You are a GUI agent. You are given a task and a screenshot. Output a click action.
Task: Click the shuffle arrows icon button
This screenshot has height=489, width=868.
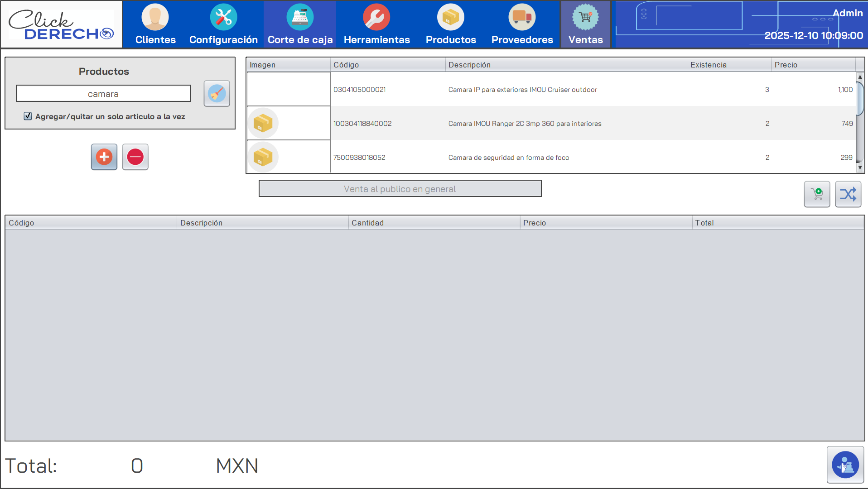(848, 194)
